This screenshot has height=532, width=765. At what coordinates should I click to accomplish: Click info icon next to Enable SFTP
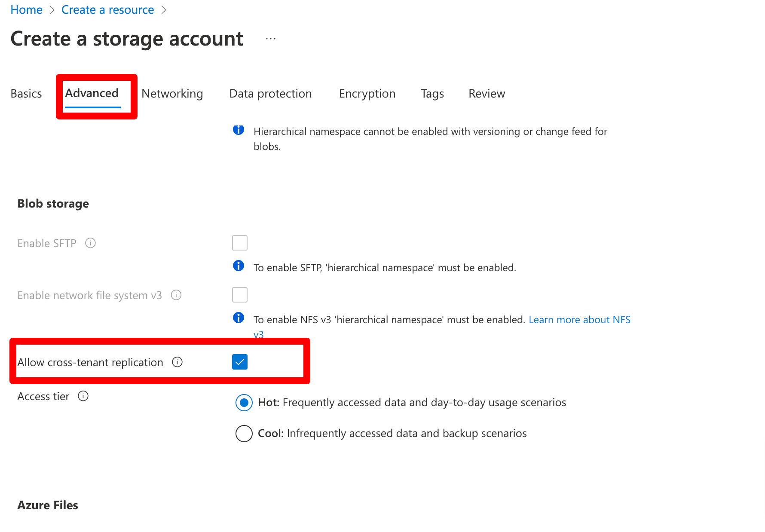pyautogui.click(x=90, y=243)
